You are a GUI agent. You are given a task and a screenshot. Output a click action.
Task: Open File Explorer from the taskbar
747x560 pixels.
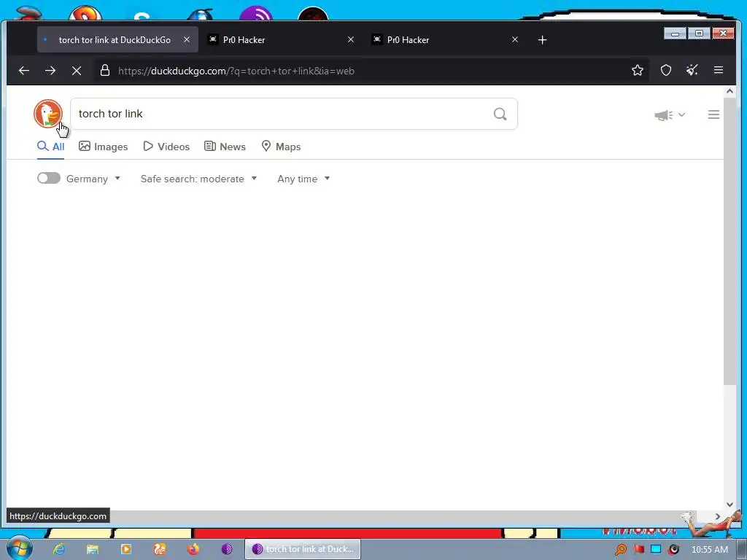[x=92, y=549]
